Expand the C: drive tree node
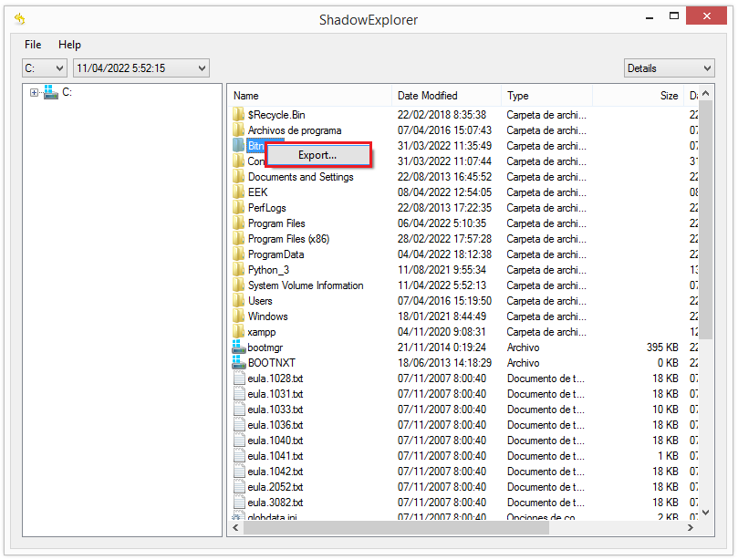Viewport: 738px width, 560px height. pos(35,92)
